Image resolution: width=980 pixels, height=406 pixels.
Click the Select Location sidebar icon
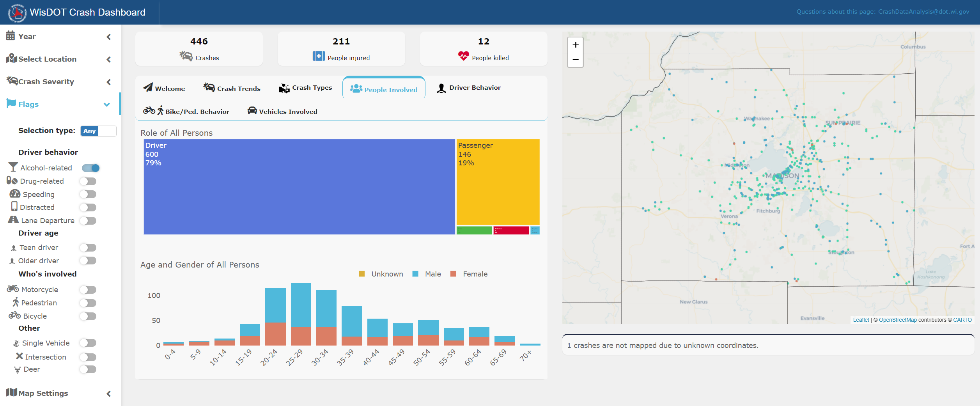[11, 59]
